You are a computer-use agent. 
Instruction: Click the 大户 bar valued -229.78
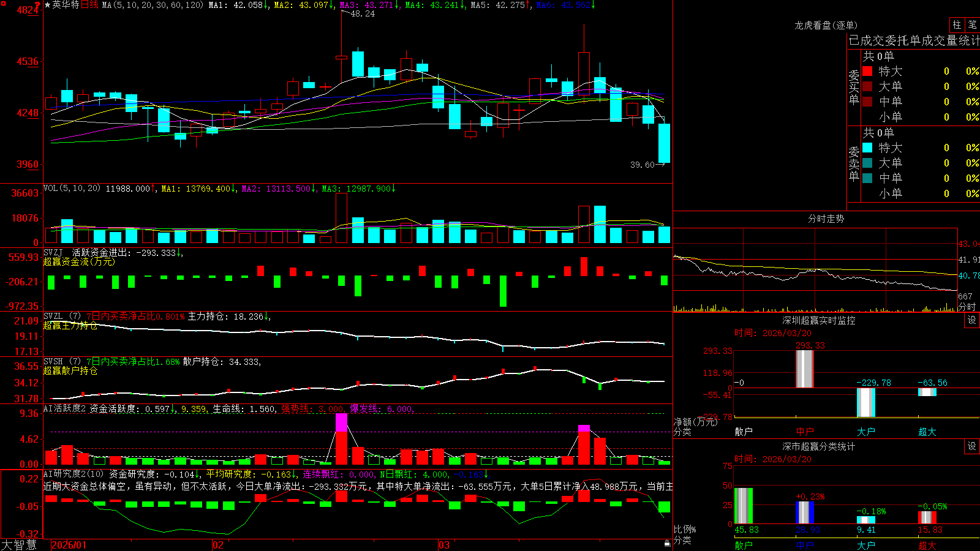[866, 402]
